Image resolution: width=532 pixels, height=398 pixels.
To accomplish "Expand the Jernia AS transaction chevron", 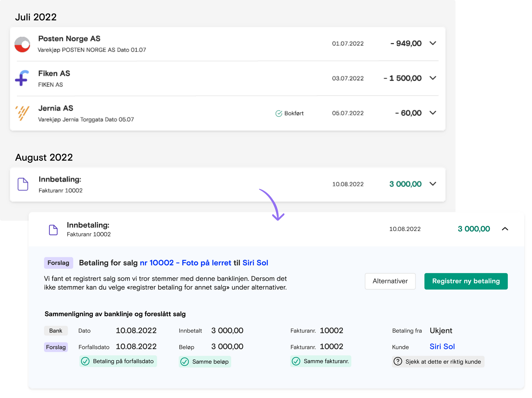I will click(x=433, y=113).
